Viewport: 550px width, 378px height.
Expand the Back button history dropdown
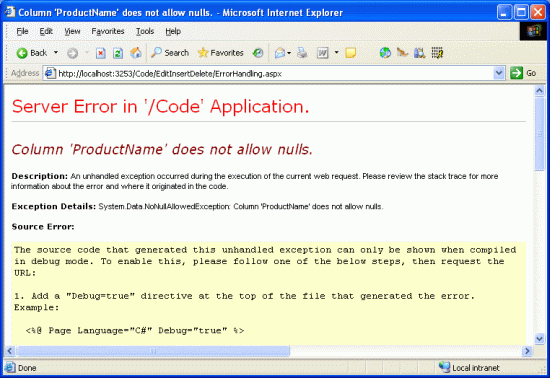(56, 53)
